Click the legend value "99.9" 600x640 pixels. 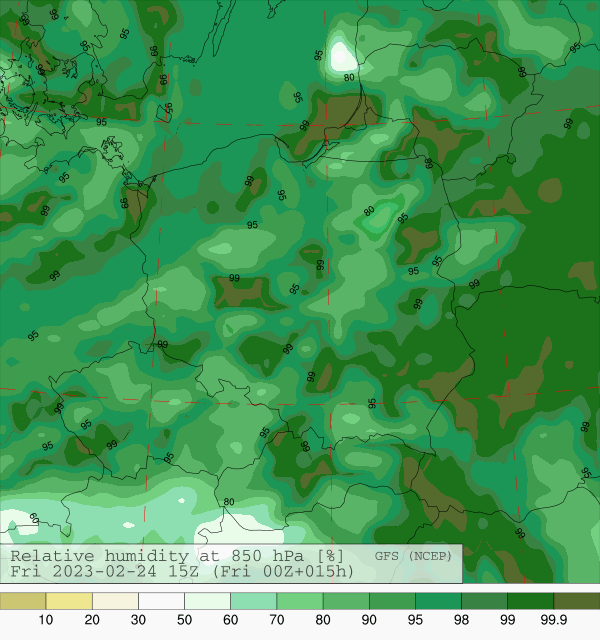coord(553,620)
